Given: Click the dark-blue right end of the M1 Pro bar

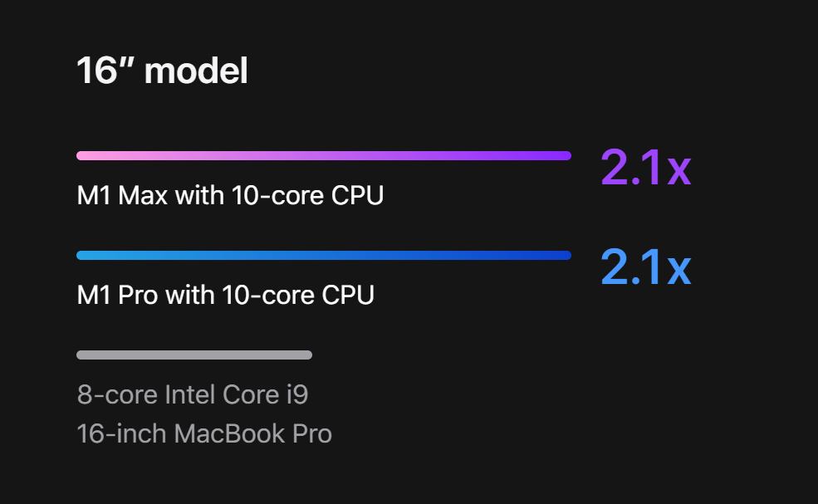Looking at the screenshot, I should pyautogui.click(x=564, y=255).
